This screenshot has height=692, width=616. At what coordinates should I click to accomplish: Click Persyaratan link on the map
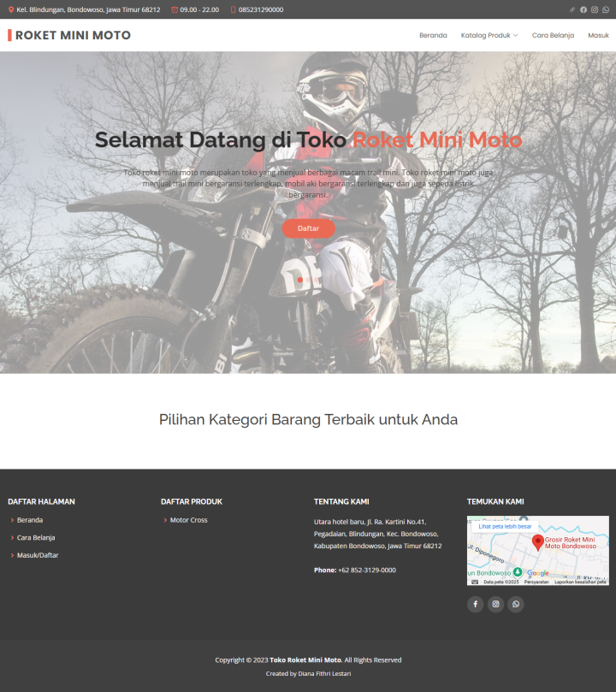[536, 583]
